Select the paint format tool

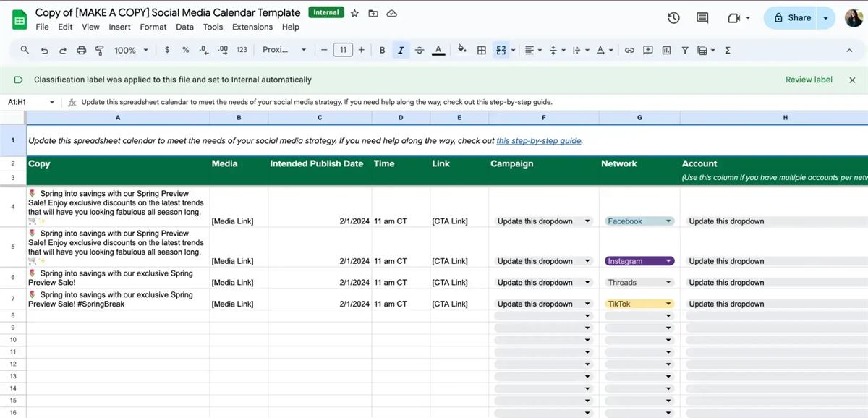click(100, 51)
